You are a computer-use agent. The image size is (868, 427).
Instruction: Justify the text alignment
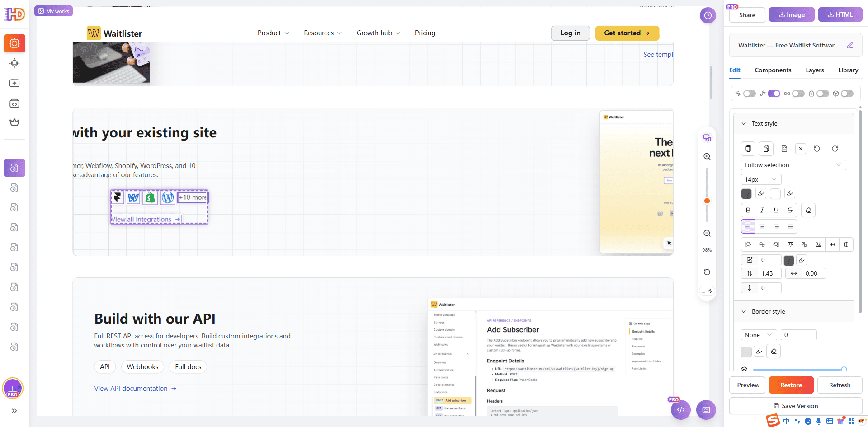click(x=790, y=226)
